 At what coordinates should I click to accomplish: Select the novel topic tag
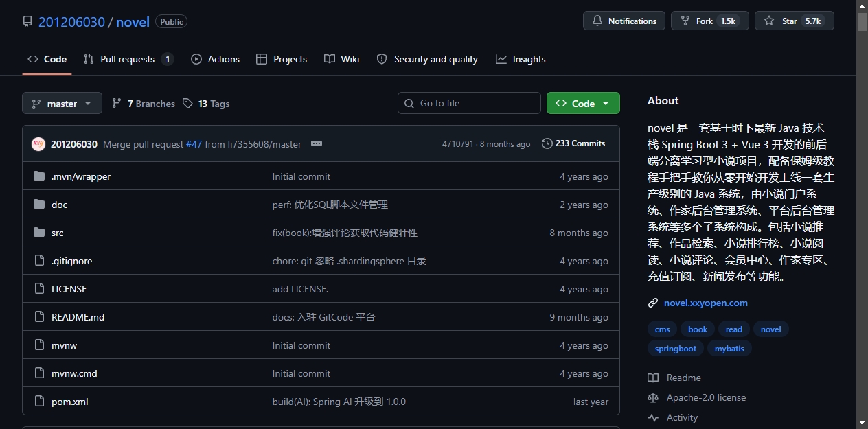tap(770, 329)
